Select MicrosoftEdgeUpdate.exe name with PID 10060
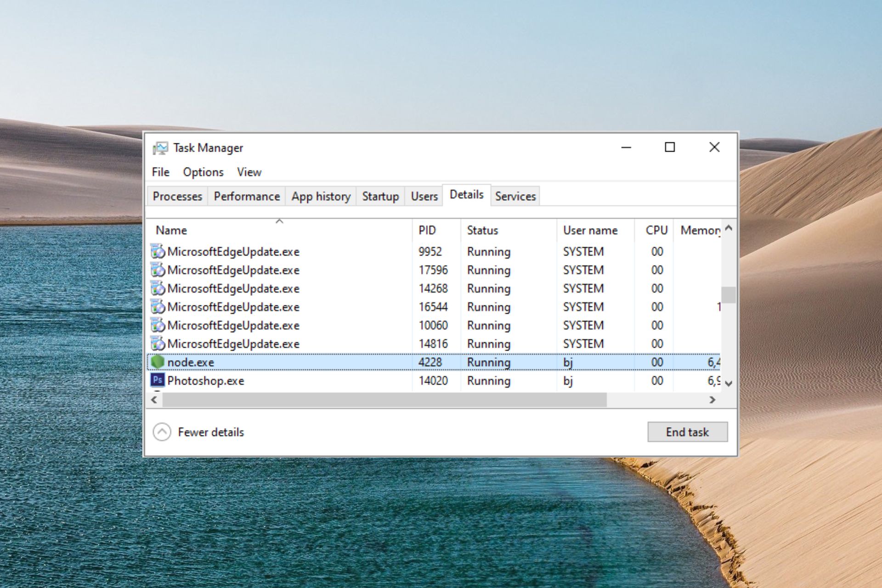 pyautogui.click(x=233, y=325)
